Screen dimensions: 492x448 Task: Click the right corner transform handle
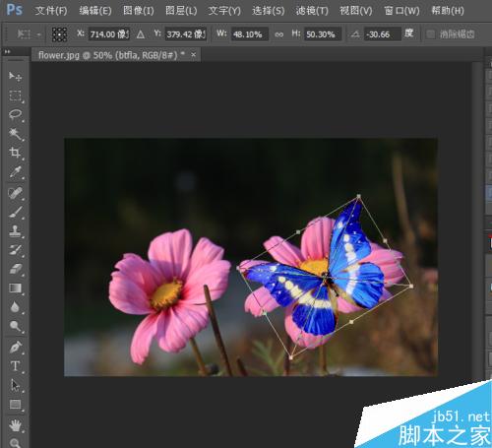point(411,287)
